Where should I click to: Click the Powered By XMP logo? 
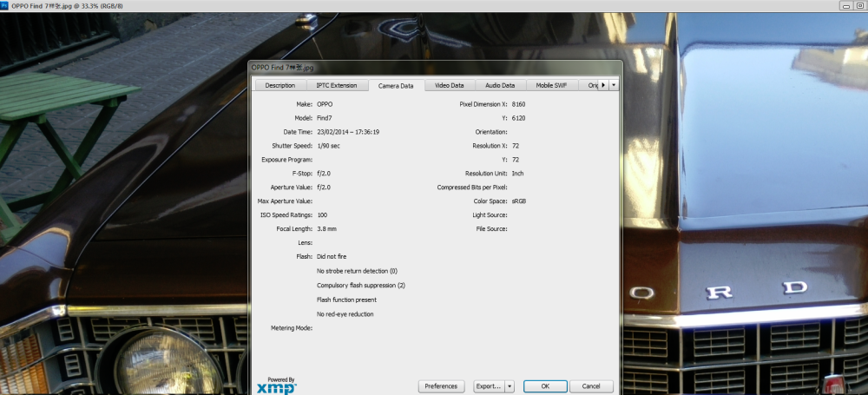tap(276, 385)
